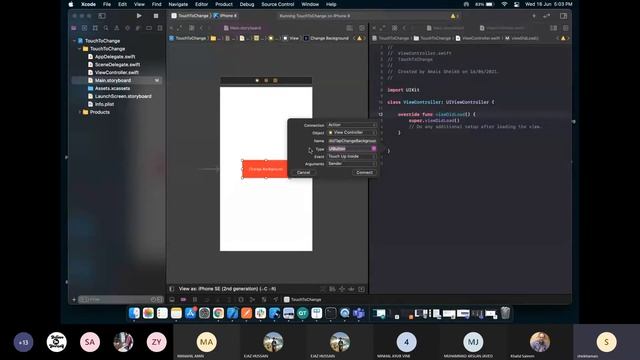Open the find navigator magnifier icon
This screenshot has width=640, height=360.
coord(106,28)
